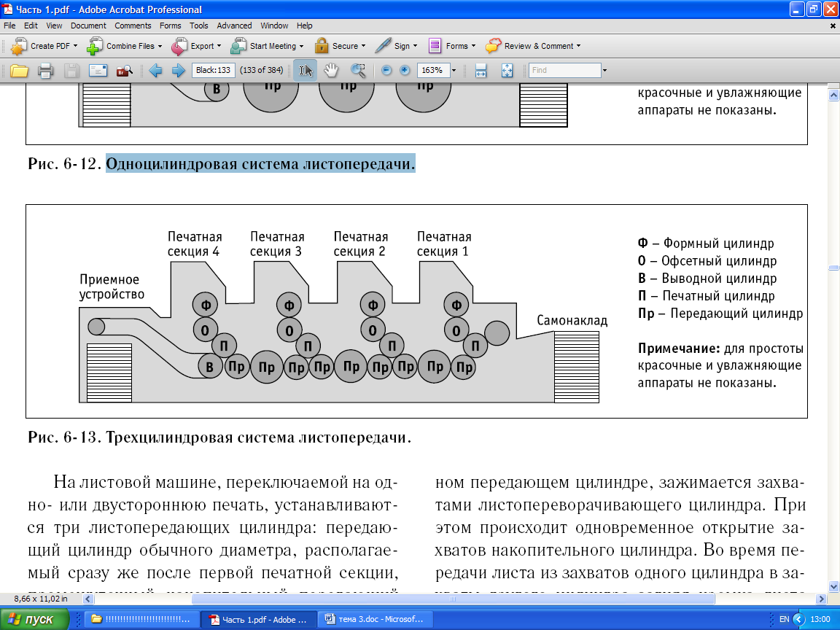Open the View menu

(54, 26)
